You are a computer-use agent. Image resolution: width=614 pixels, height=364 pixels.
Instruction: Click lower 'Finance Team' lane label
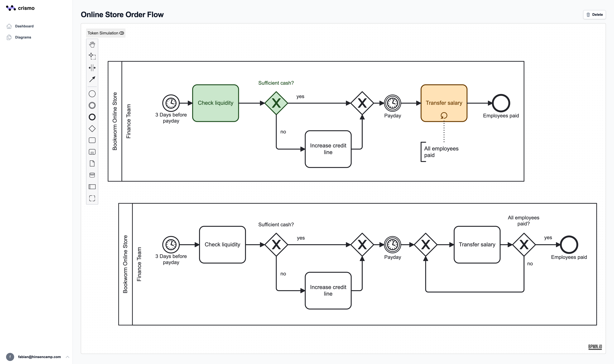[139, 264]
